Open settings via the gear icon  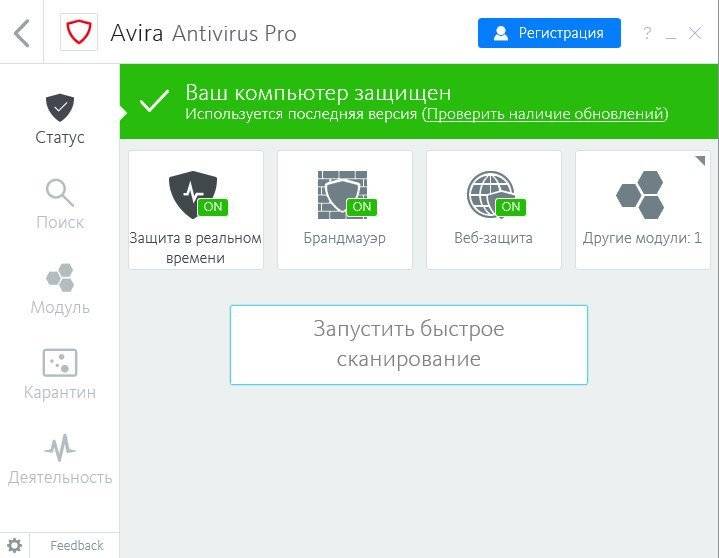pos(15,546)
